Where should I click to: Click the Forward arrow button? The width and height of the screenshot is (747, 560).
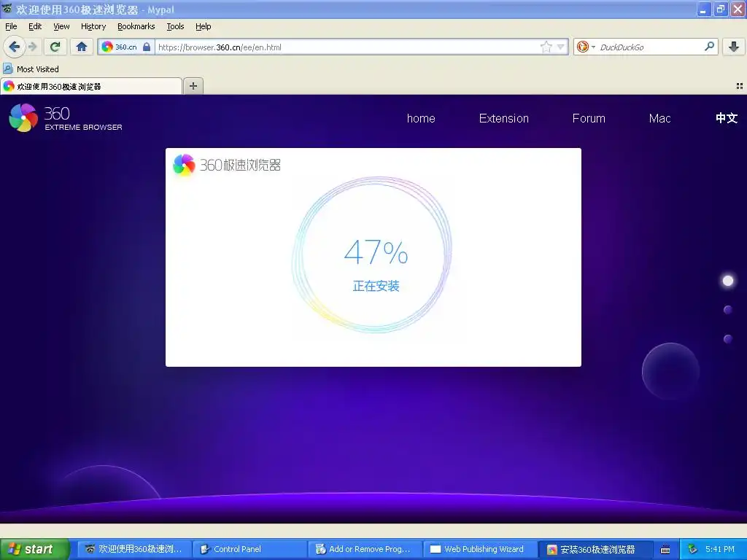coord(32,47)
